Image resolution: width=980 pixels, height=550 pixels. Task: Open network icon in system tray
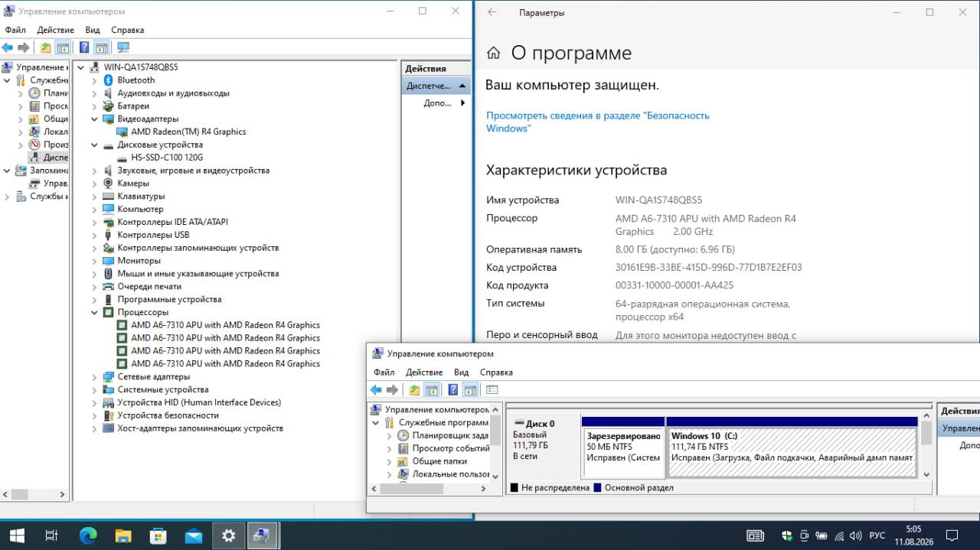pos(839,536)
